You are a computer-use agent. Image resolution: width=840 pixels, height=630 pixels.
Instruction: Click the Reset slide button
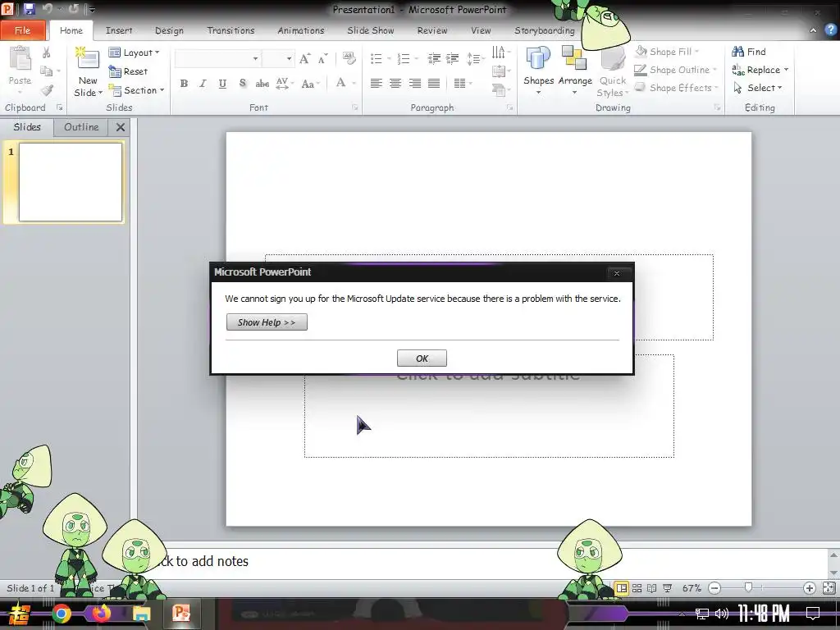tap(128, 71)
